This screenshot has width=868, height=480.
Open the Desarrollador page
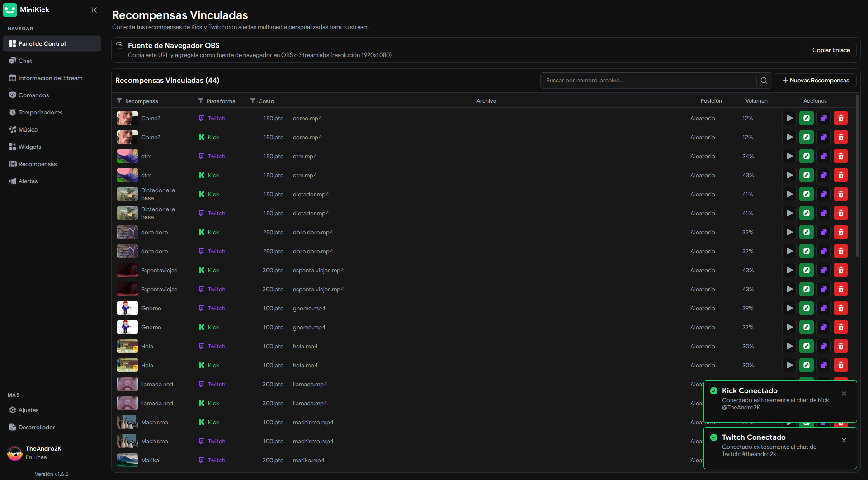click(52, 427)
